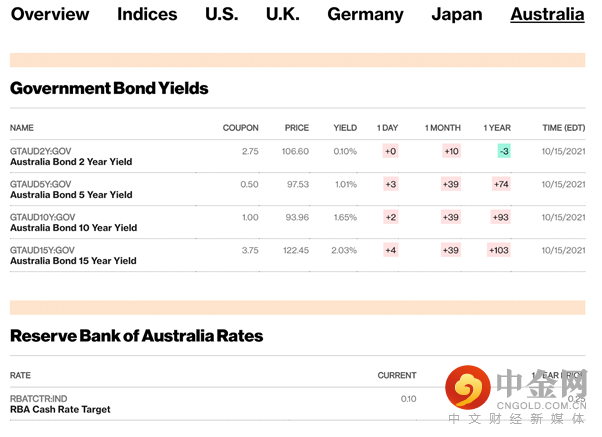Screen dimensions: 602x437
Task: Open the Germany tab
Action: pyautogui.click(x=365, y=14)
